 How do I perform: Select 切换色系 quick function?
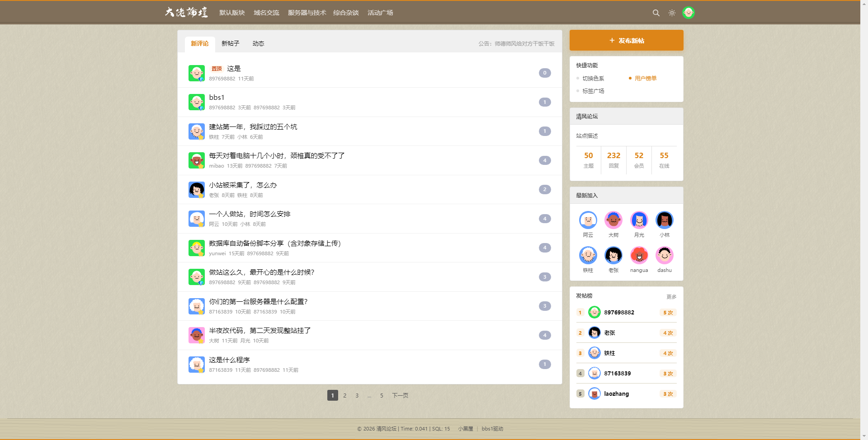[593, 79]
